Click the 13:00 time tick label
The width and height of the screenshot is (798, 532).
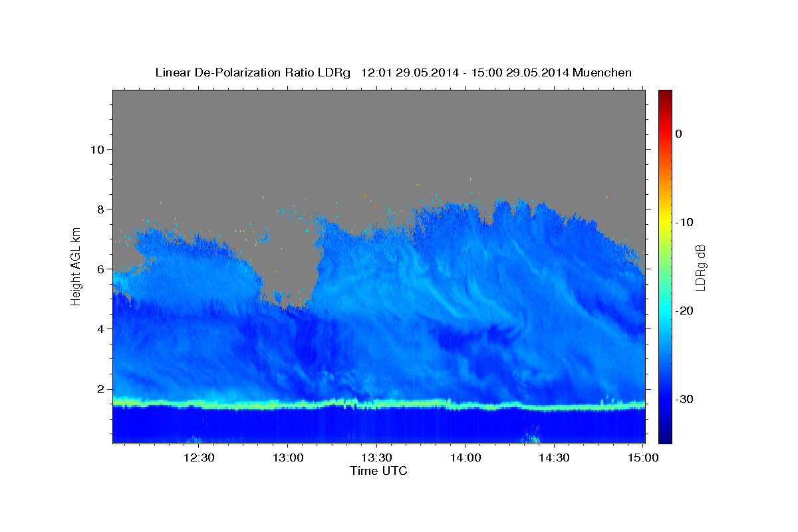click(287, 458)
